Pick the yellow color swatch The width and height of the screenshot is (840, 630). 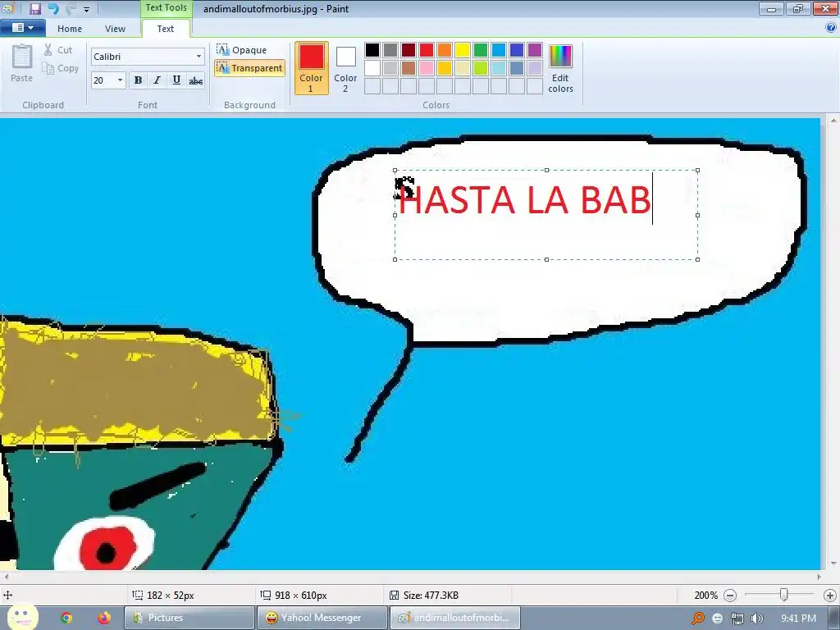pyautogui.click(x=463, y=50)
